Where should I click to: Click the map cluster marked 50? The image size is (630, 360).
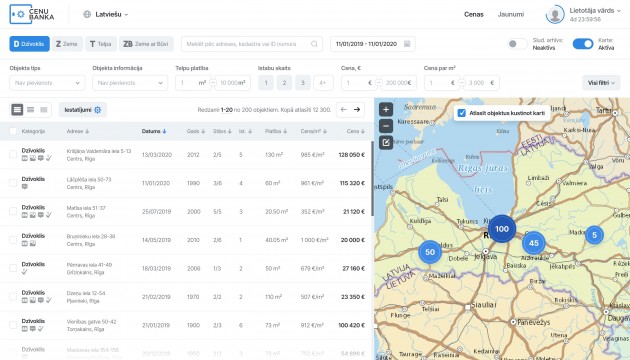[x=430, y=252]
